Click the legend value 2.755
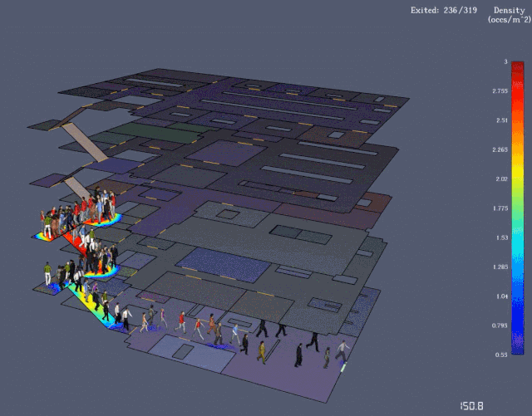Screen dimensions: 532x416 pyautogui.click(x=500, y=91)
